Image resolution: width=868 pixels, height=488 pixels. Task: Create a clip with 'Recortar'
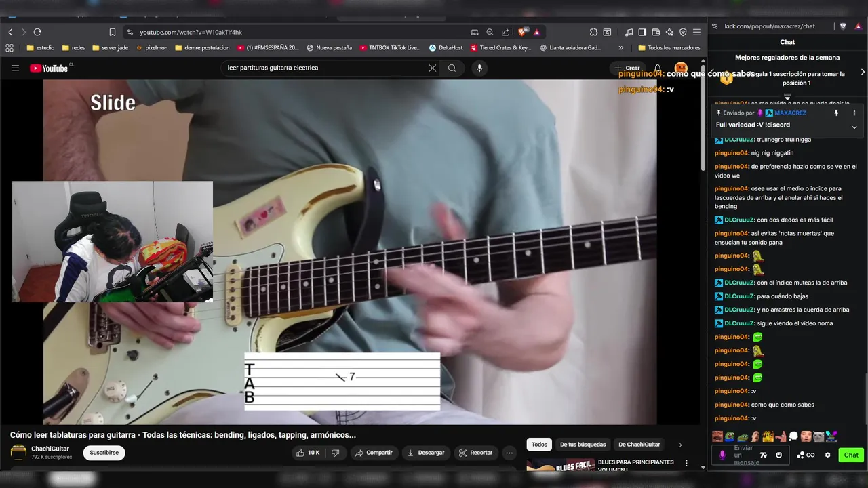(x=475, y=453)
